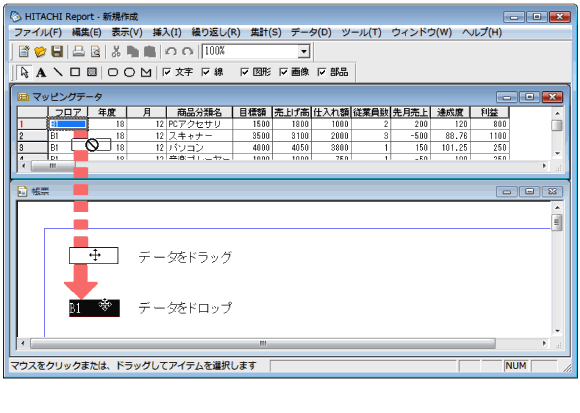Open the 表示(V) menu
The width and height of the screenshot is (580, 413).
point(127,33)
